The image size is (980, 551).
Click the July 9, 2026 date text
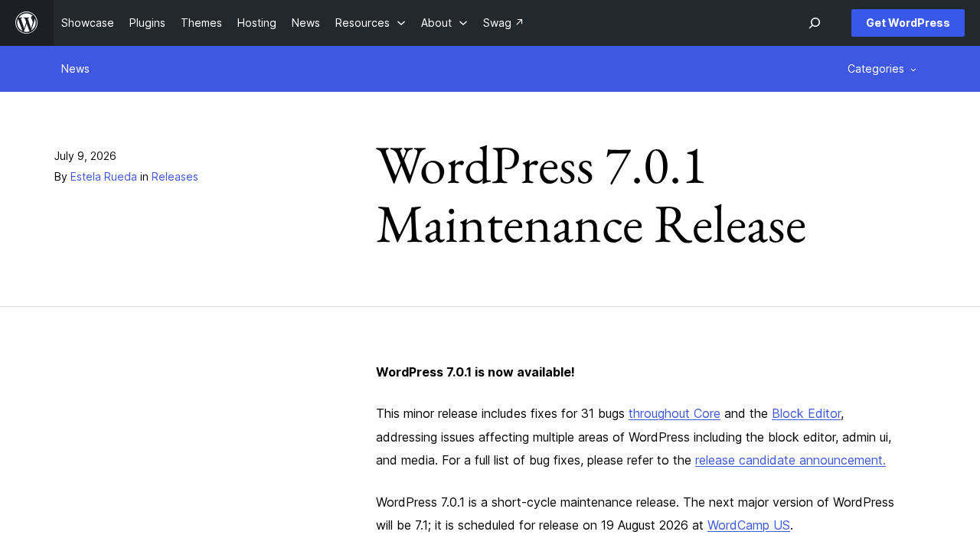click(x=85, y=156)
